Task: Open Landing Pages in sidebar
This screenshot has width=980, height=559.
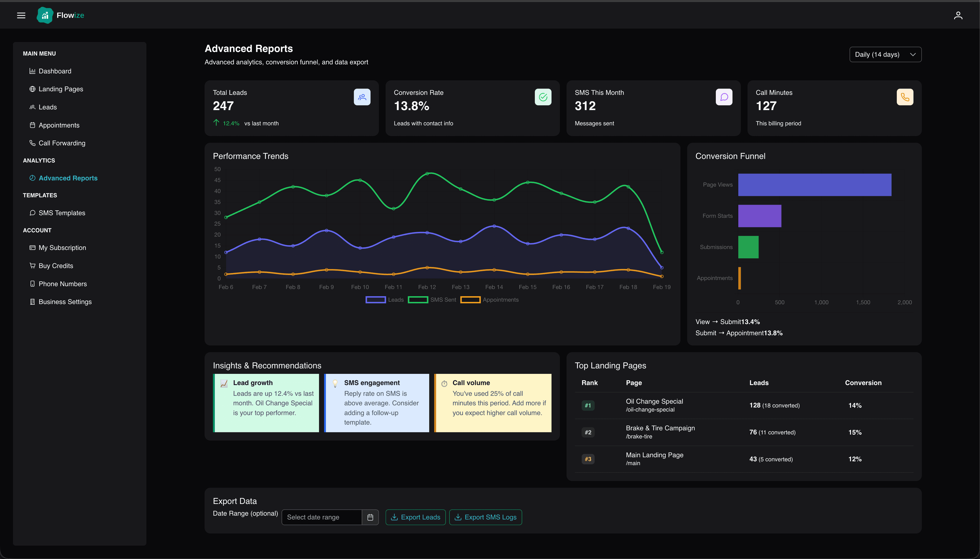Action: pos(61,89)
